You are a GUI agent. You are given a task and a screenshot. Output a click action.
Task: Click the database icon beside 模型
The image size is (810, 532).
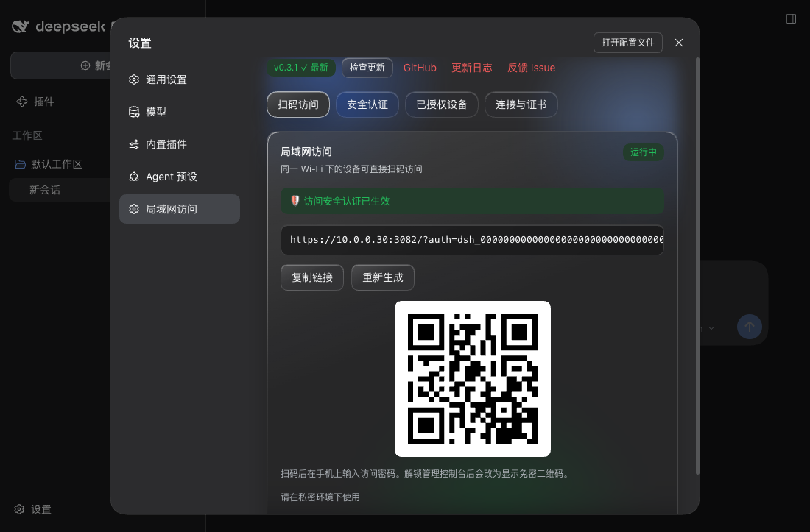(x=134, y=112)
